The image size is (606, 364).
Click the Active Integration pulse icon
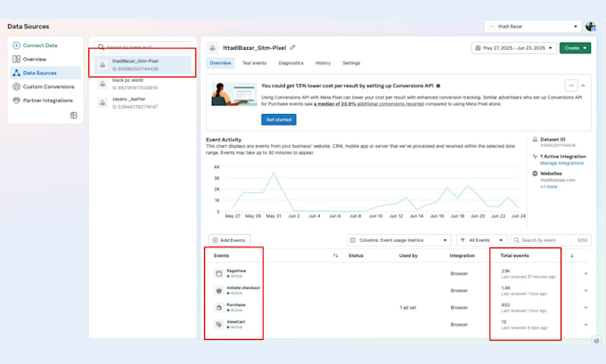[x=535, y=157]
